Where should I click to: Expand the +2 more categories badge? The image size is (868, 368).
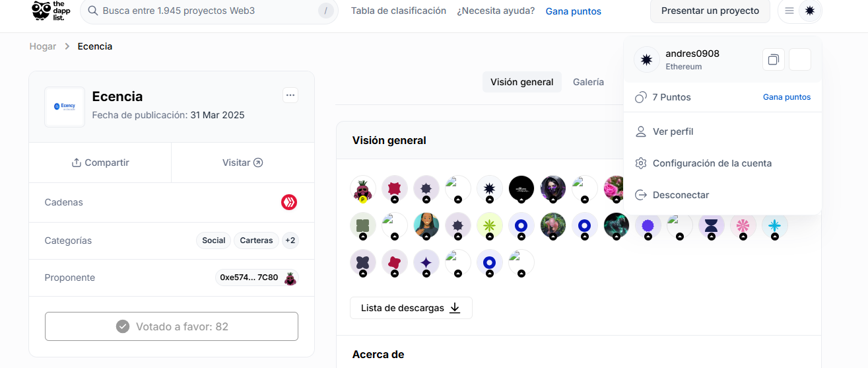click(290, 240)
